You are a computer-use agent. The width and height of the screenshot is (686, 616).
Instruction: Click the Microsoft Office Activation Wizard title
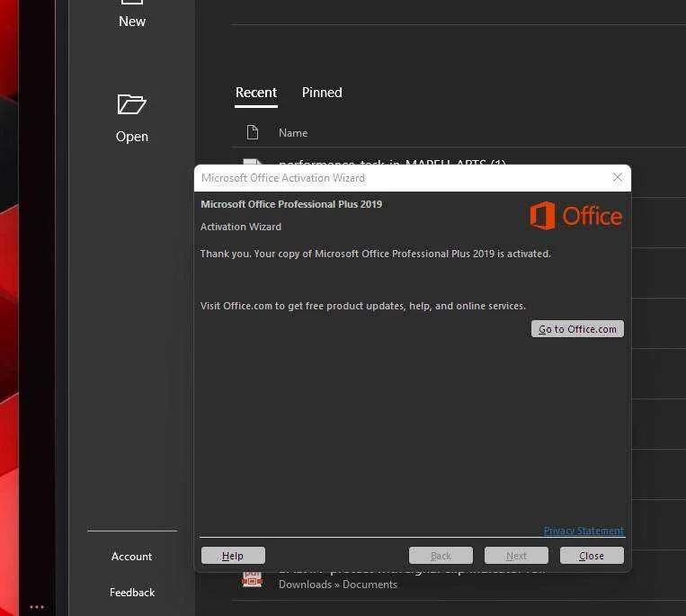[x=282, y=178]
